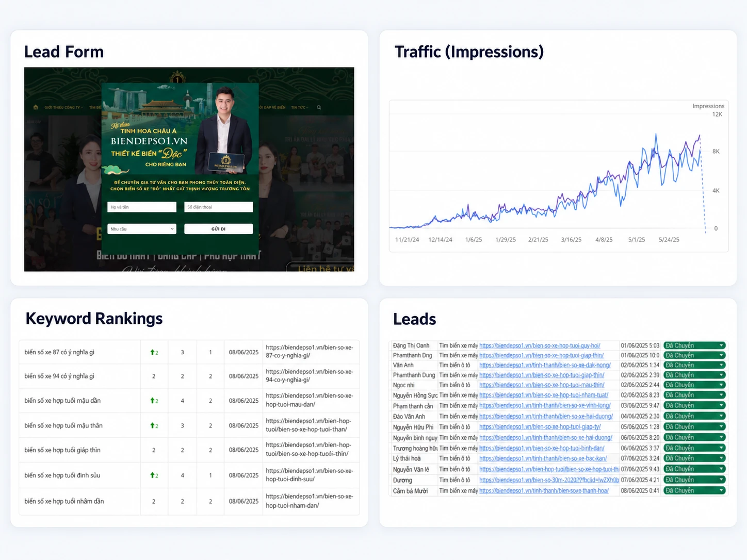The image size is (747, 560).
Task: Open the bien-so-xe-vinh-long link
Action: pos(545,405)
